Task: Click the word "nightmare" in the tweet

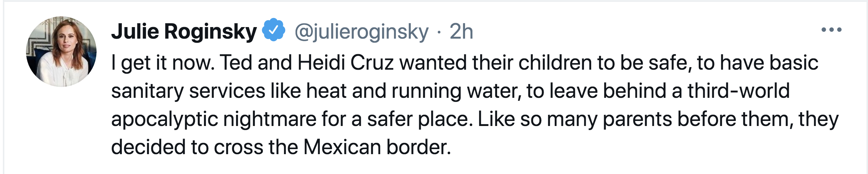Action: (270, 119)
